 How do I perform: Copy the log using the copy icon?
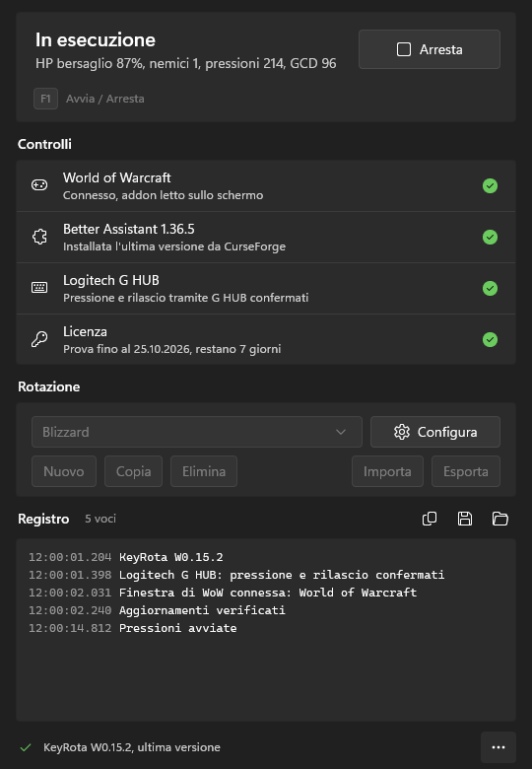[x=430, y=519]
